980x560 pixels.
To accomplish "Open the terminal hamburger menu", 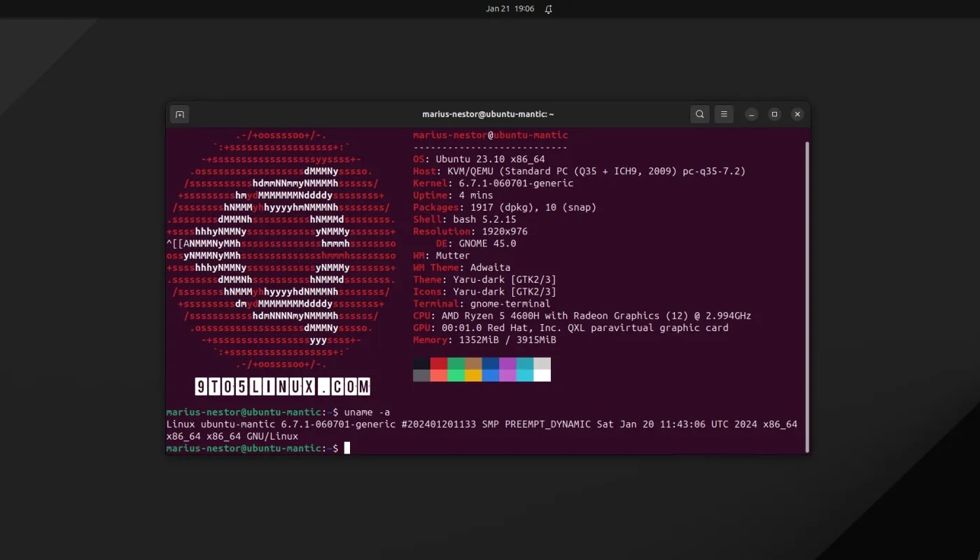I will pos(724,114).
